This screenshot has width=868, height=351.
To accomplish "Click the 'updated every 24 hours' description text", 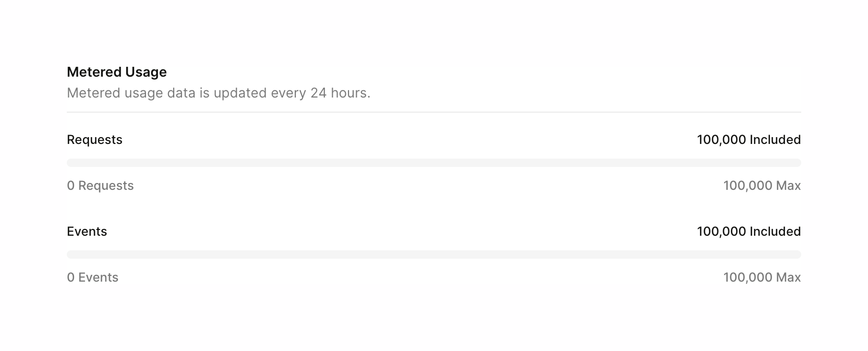I will click(x=218, y=93).
